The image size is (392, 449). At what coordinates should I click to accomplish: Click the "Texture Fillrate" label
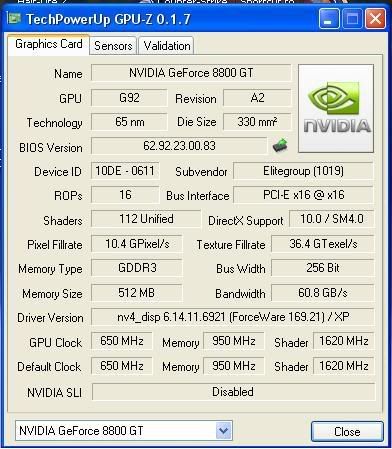tap(231, 245)
